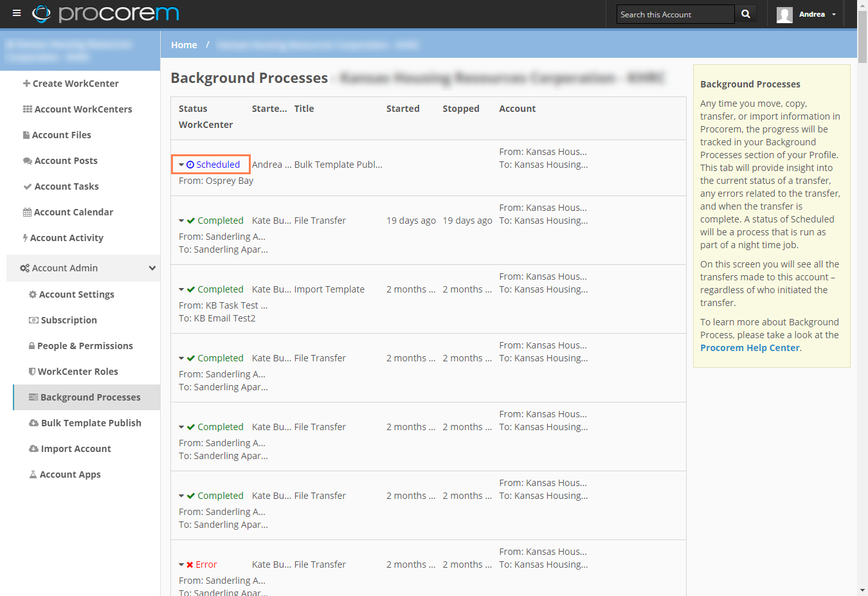Image resolution: width=868 pixels, height=596 pixels.
Task: Click the Account Apps flask icon
Action: click(x=33, y=474)
